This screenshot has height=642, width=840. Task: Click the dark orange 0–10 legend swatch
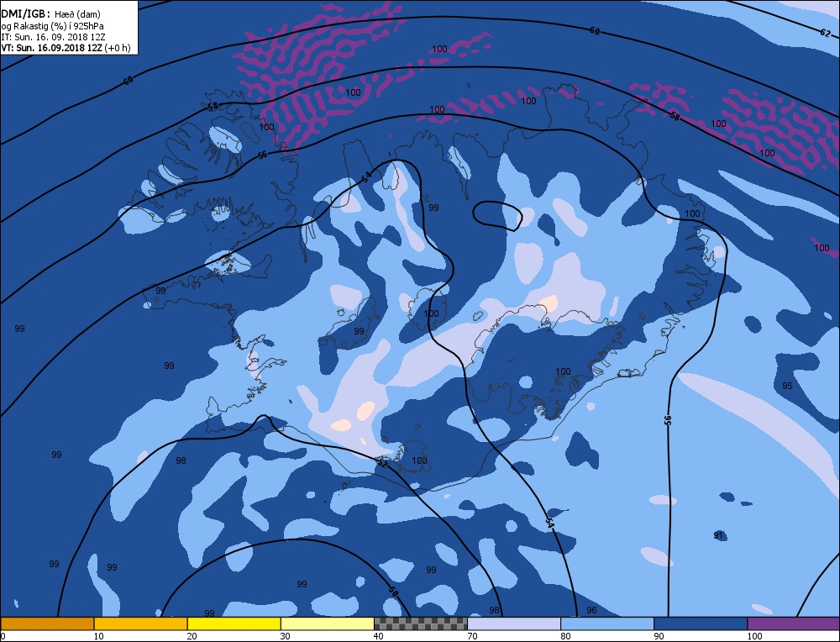click(x=47, y=624)
